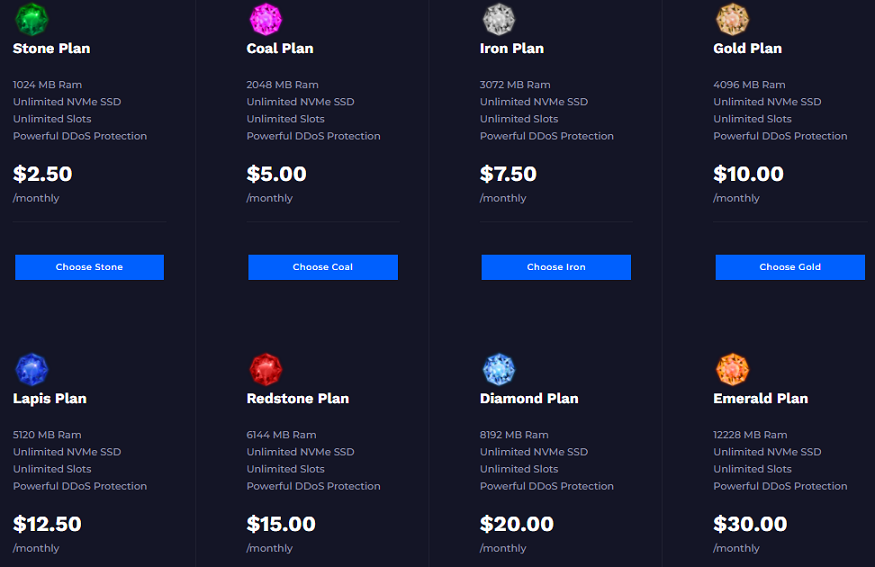The height and width of the screenshot is (567, 875).
Task: Click the $2.50 monthly price
Action: point(42,174)
